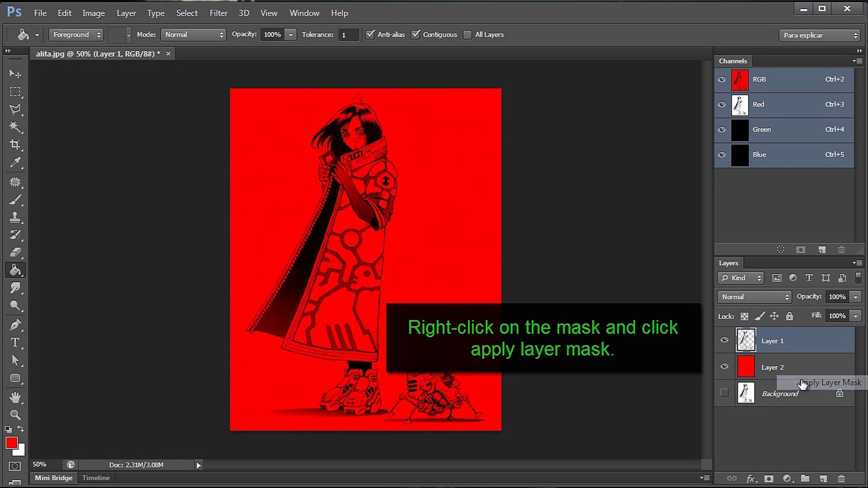The image size is (868, 488).
Task: Select the Eyedropper tool
Action: click(x=15, y=163)
